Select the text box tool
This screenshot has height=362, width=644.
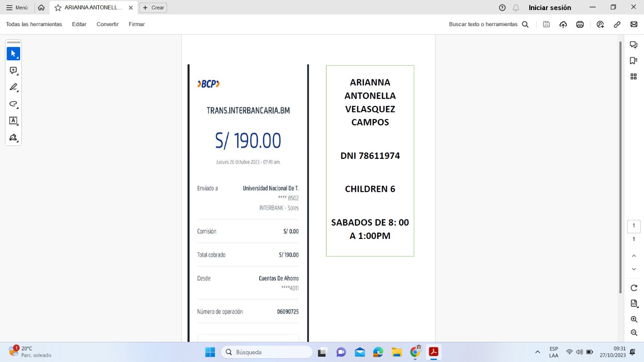click(13, 121)
